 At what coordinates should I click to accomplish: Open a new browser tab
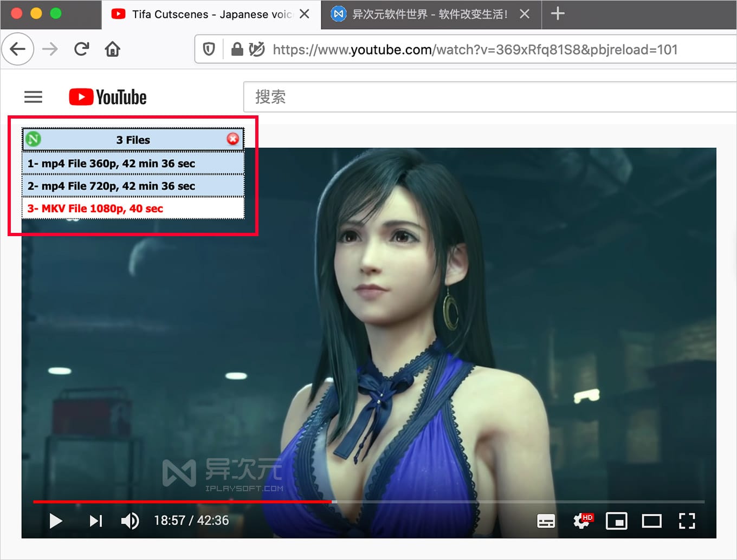click(x=558, y=14)
